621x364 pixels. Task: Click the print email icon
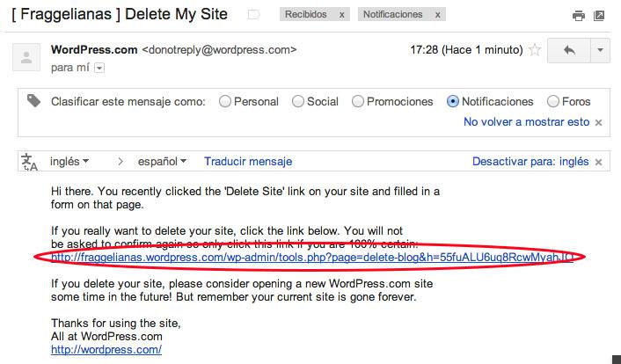pos(578,15)
